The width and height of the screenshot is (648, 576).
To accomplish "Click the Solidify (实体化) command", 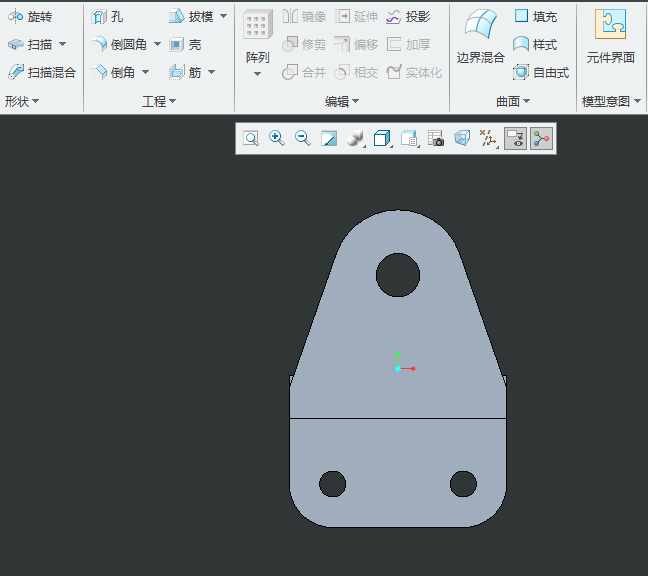I will pos(414,72).
